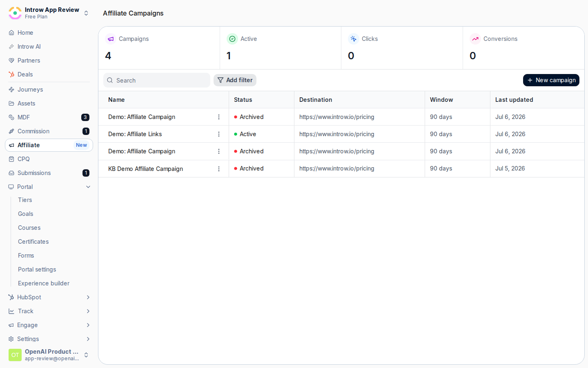Click the Conversions trend stat icon
588x368 pixels.
point(475,39)
